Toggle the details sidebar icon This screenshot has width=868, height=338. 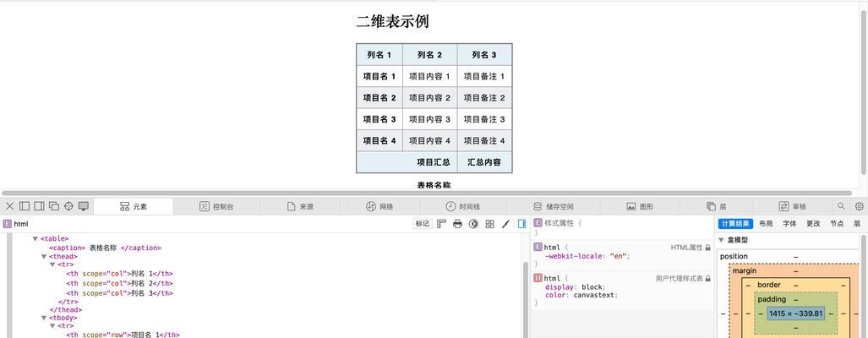tap(521, 223)
